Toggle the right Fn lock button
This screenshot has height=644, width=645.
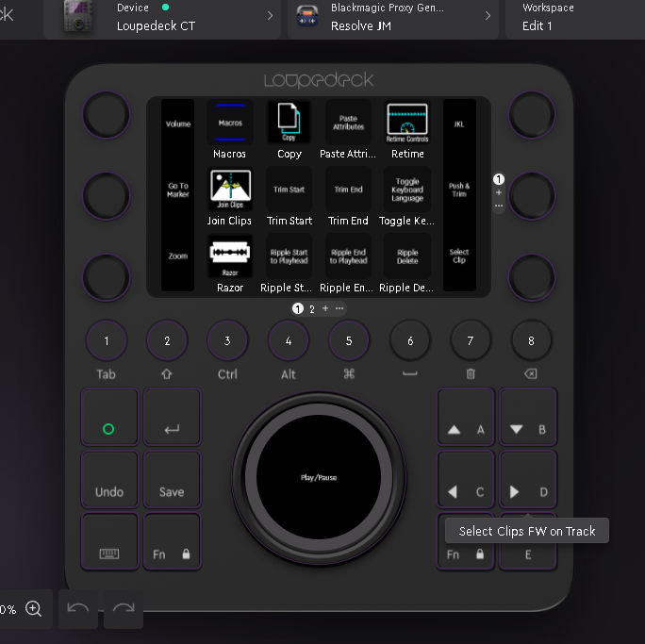click(x=465, y=554)
